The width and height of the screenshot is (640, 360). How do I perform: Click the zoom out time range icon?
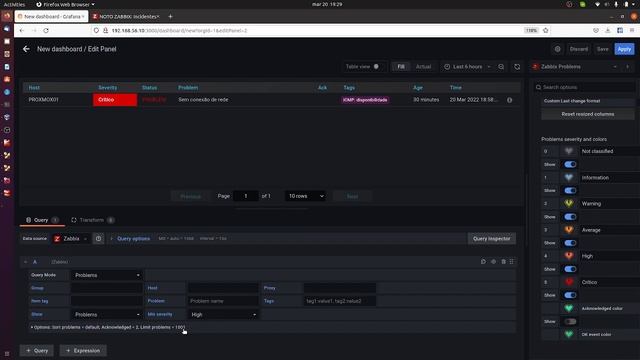(501, 67)
